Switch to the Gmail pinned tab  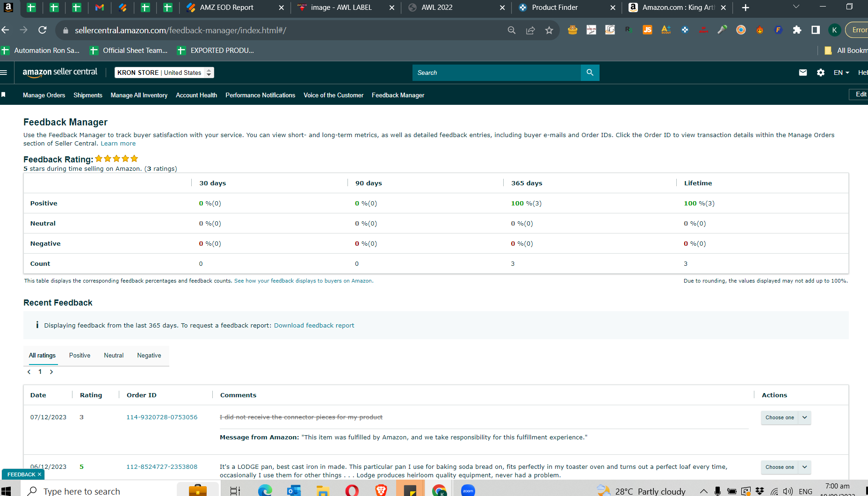99,7
